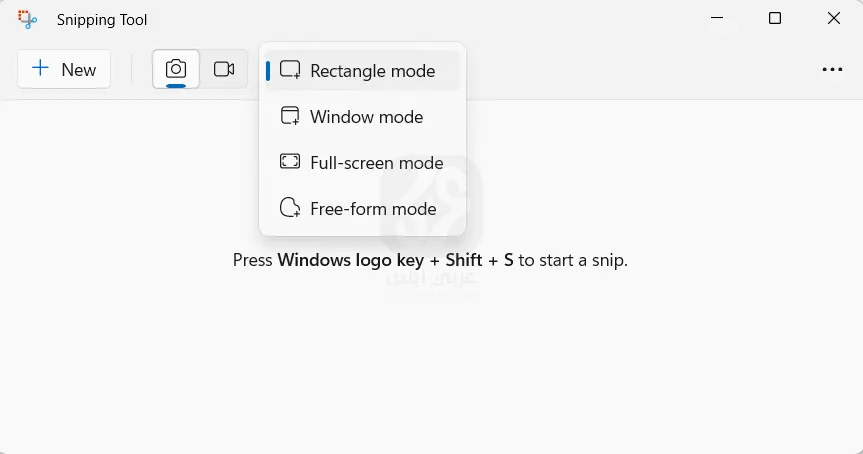Screen dimensions: 863x454
Task: Choose the Window mode text option
Action: tap(366, 117)
